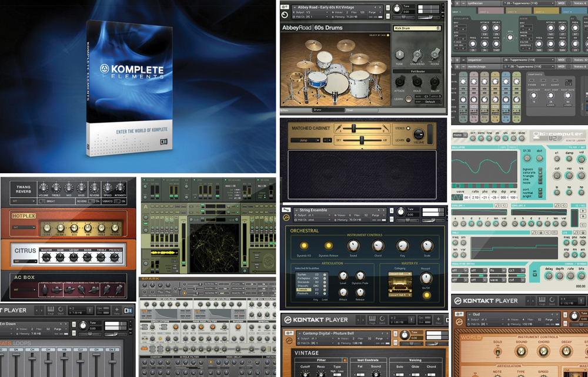Toggle Dynamic KS button in Orchestral panel
Image resolution: width=588 pixels, height=377 pixels.
click(304, 245)
